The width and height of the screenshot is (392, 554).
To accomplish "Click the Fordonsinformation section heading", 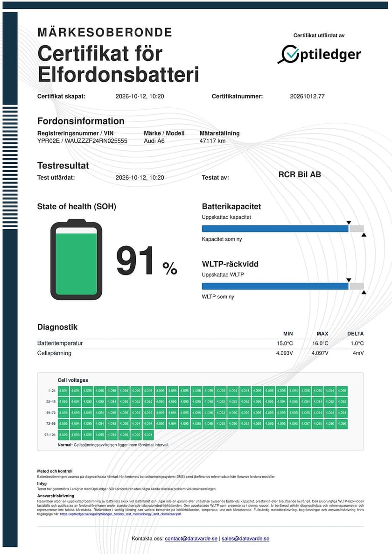I will pos(81,121).
